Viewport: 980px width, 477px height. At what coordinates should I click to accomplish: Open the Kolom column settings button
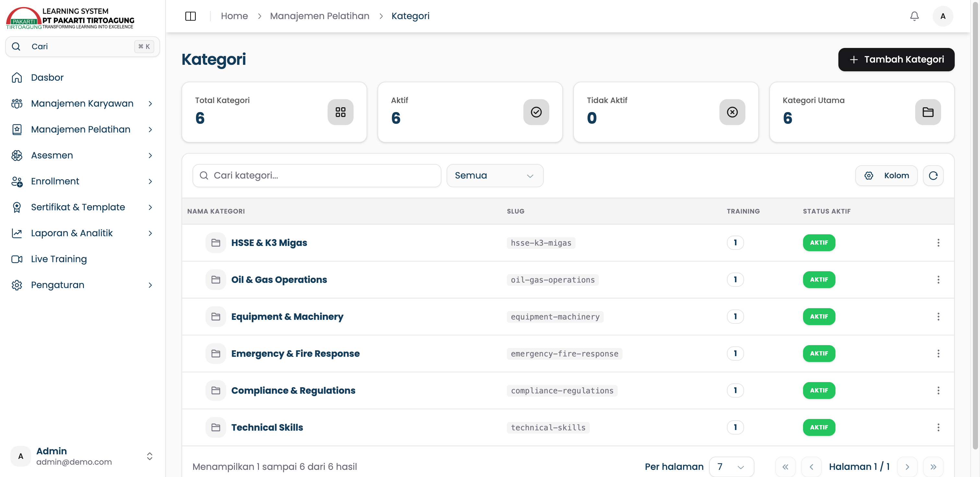[x=886, y=175]
